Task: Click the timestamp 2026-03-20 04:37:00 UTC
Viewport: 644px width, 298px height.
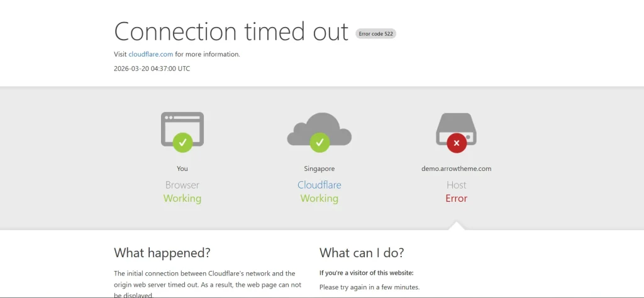Action: [x=152, y=68]
